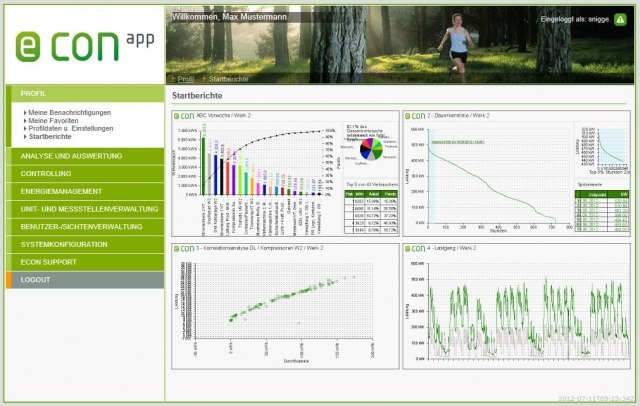Open the Lastgang Werk 2 chart thumbnail
The height and width of the screenshot is (406, 640).
[516, 310]
